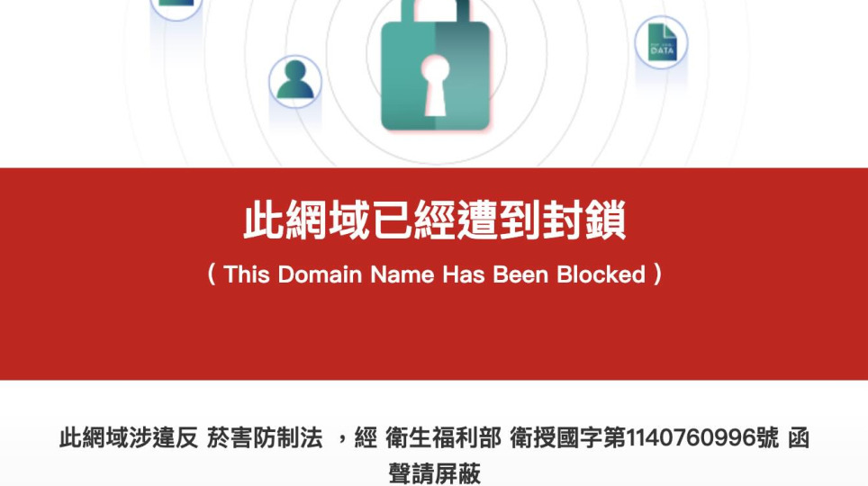The image size is (868, 486).
Task: Click the partially visible top-left circle icon
Action: pyautogui.click(x=176, y=9)
